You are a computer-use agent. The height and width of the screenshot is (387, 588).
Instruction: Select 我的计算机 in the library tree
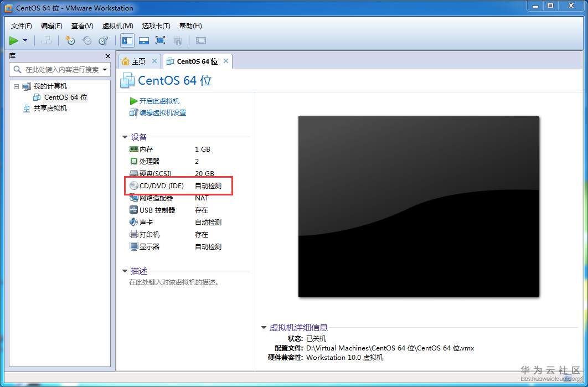pyautogui.click(x=50, y=86)
